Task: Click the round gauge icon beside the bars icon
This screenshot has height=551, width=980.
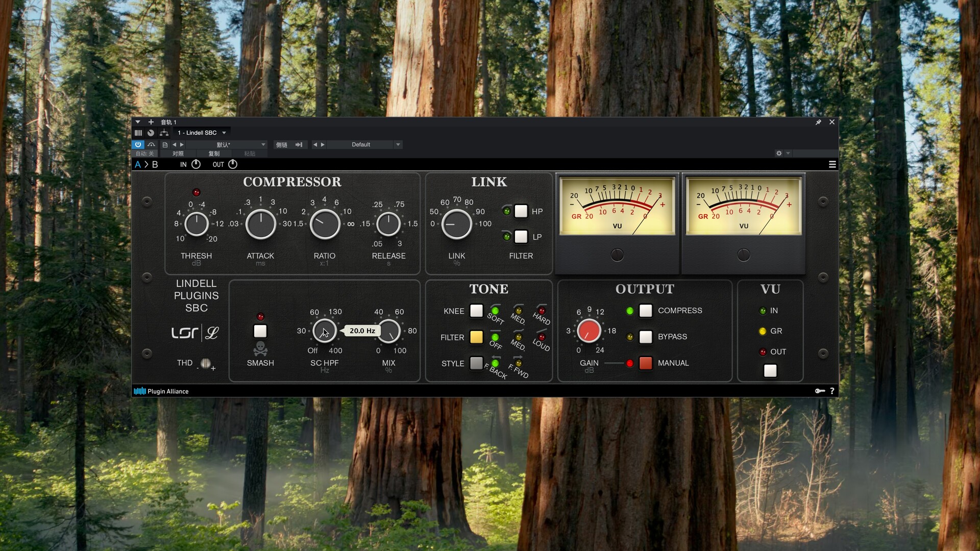Action: [x=151, y=133]
